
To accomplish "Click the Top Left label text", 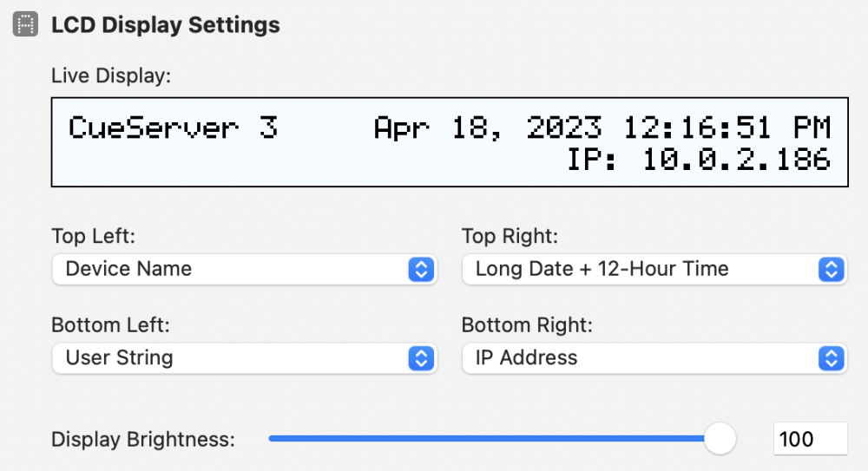I will (x=93, y=236).
